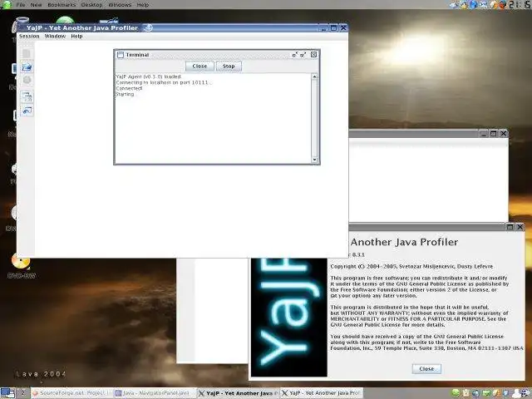
Task: Click the Close button in the Terminal frame
Action: coord(199,66)
